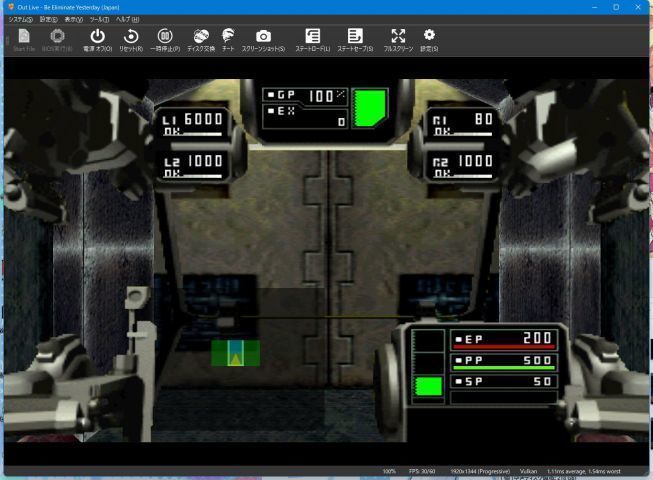
Task: Click the L1 6000 weapon readout
Action: (192, 124)
